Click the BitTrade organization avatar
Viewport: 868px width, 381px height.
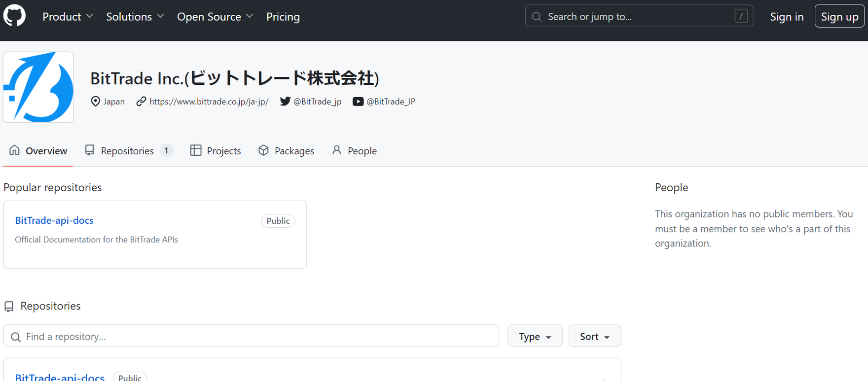point(38,87)
